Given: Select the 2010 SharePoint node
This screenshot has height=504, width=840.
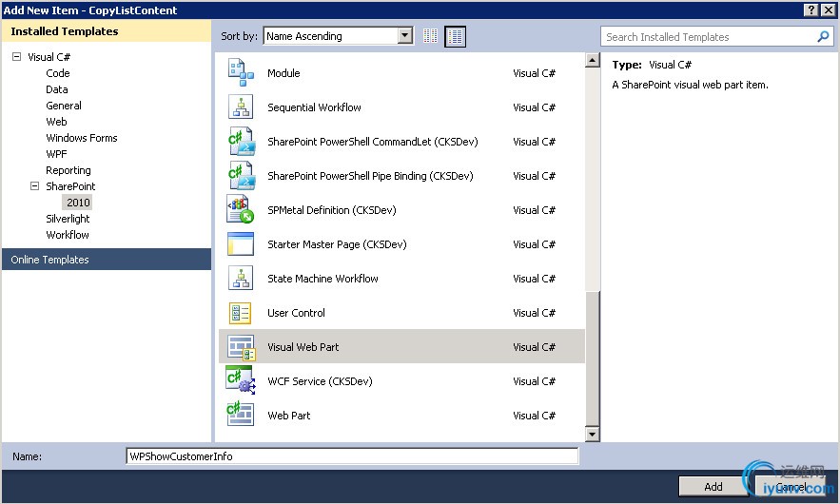Looking at the screenshot, I should pyautogui.click(x=78, y=203).
